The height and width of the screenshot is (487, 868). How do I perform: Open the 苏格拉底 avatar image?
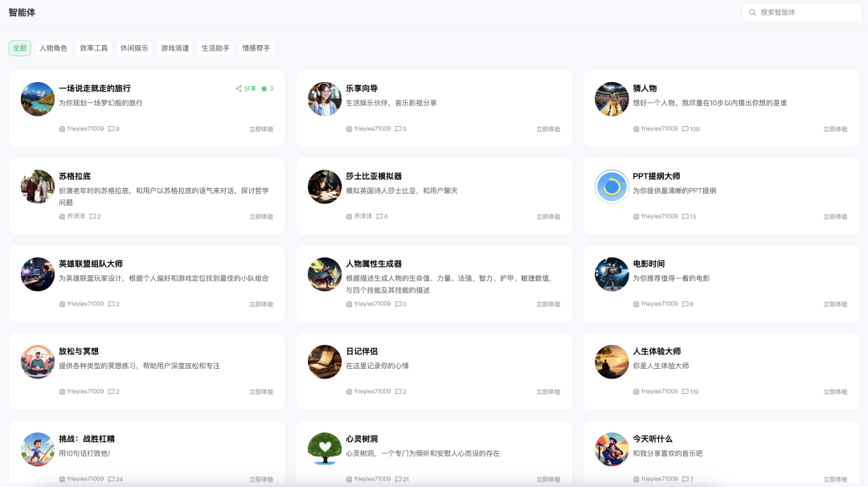(x=38, y=186)
